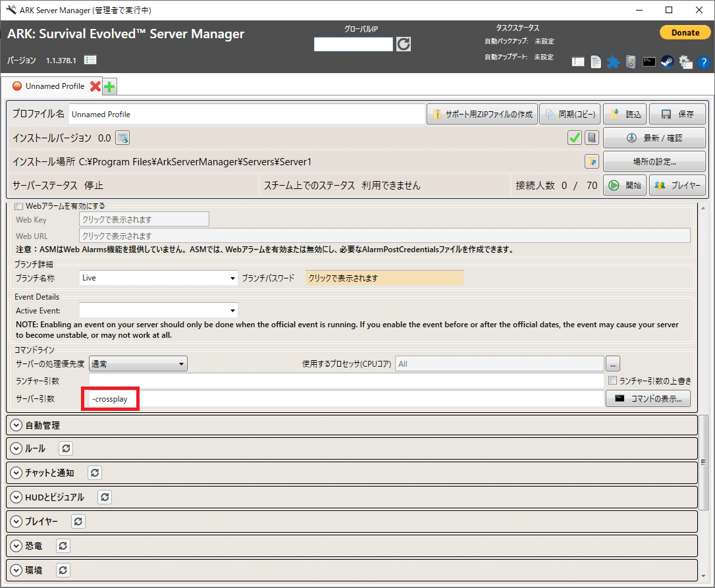Click icon beside install version 0.0
Viewport: 715px width, 588px height.
point(122,138)
